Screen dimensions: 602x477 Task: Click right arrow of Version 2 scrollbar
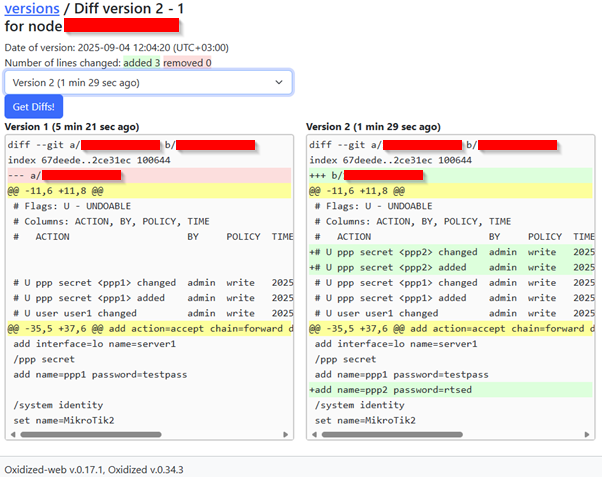point(587,434)
